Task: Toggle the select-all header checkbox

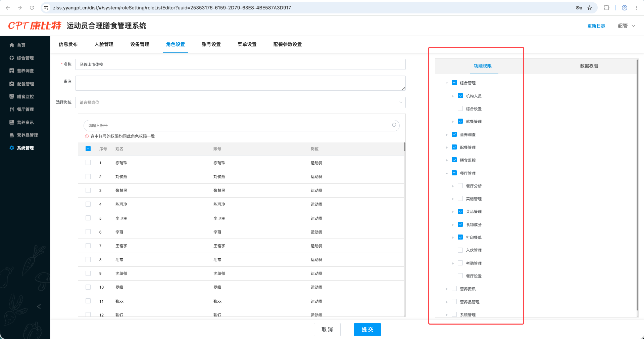Action: (x=88, y=149)
